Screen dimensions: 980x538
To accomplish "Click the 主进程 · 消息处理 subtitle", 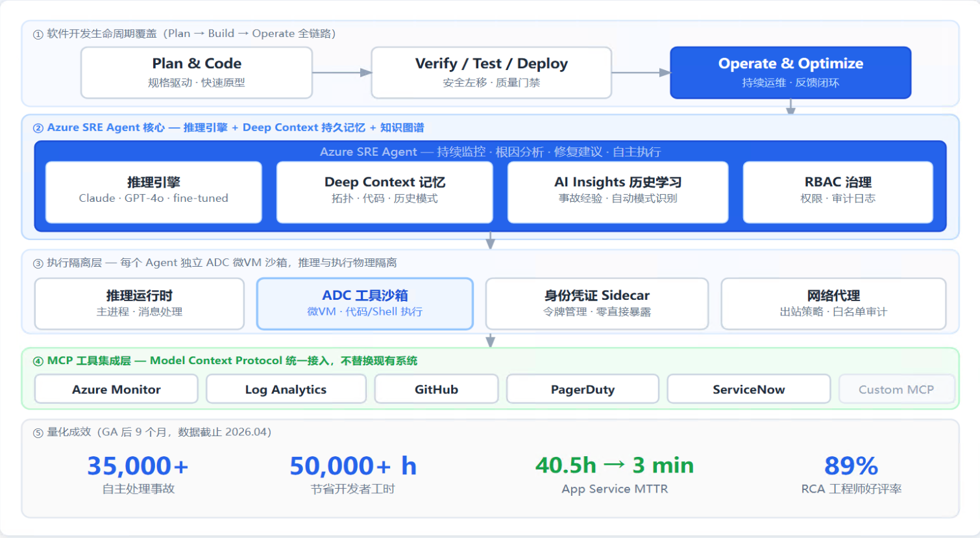I will pyautogui.click(x=140, y=312).
